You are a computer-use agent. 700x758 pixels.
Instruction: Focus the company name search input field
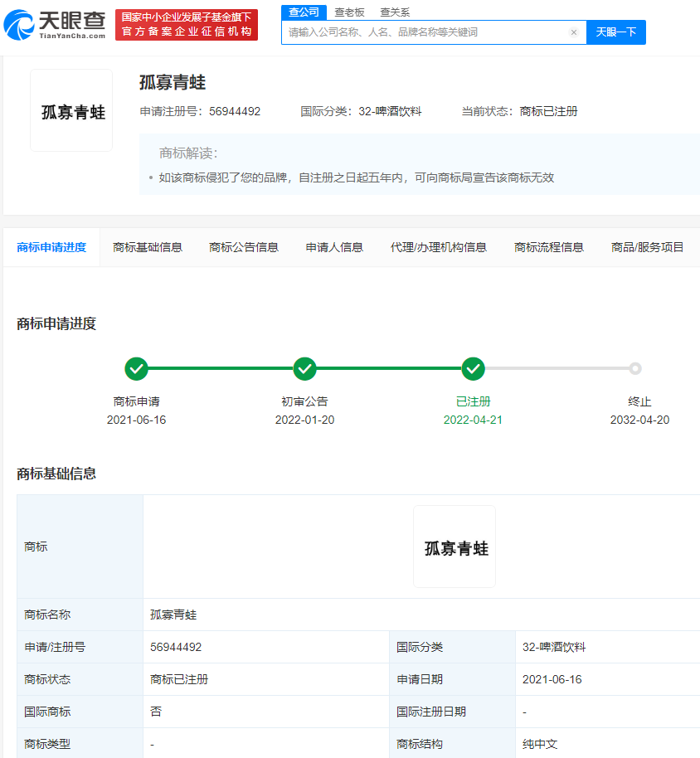[423, 32]
